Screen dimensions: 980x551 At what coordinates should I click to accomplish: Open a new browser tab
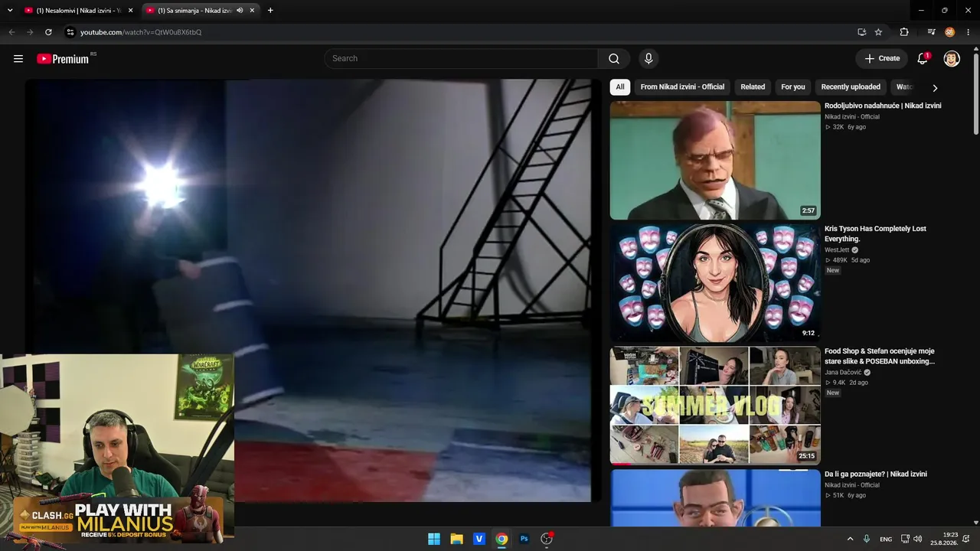coord(270,11)
